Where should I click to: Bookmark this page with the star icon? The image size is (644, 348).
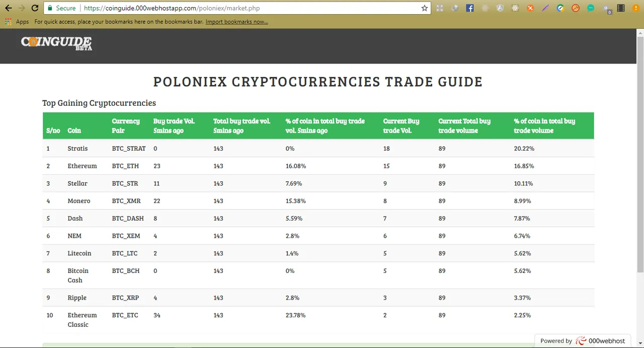point(425,8)
